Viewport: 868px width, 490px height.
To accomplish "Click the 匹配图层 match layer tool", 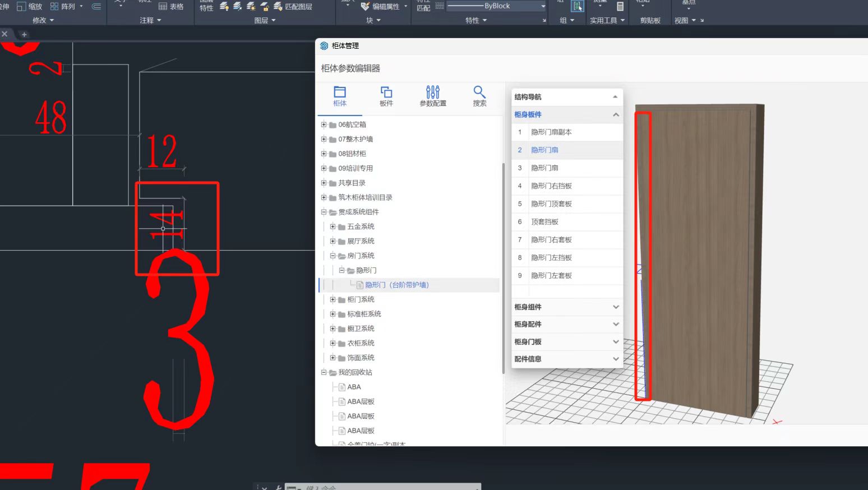I will pos(293,7).
